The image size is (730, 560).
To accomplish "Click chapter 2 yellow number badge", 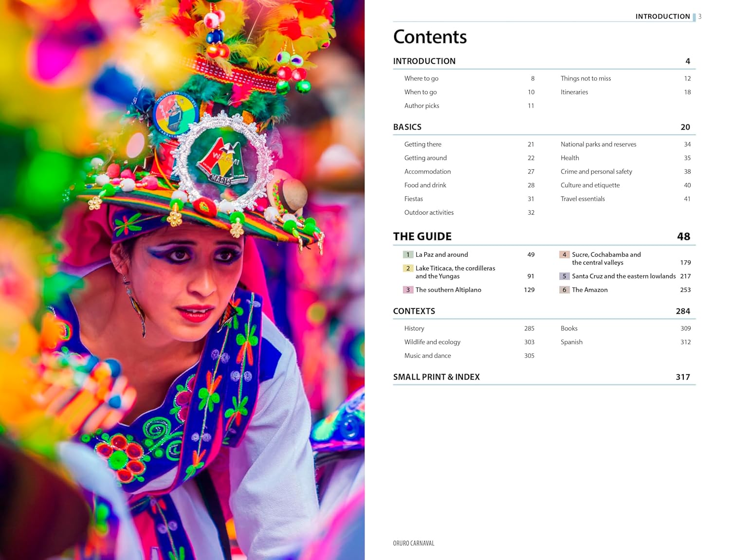I will [408, 269].
